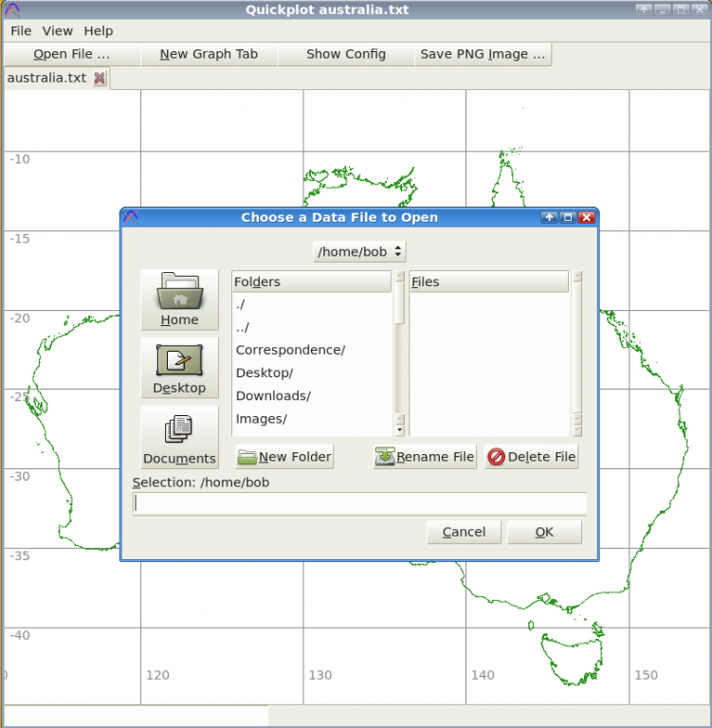
Task: Open the File menu
Action: pos(21,31)
